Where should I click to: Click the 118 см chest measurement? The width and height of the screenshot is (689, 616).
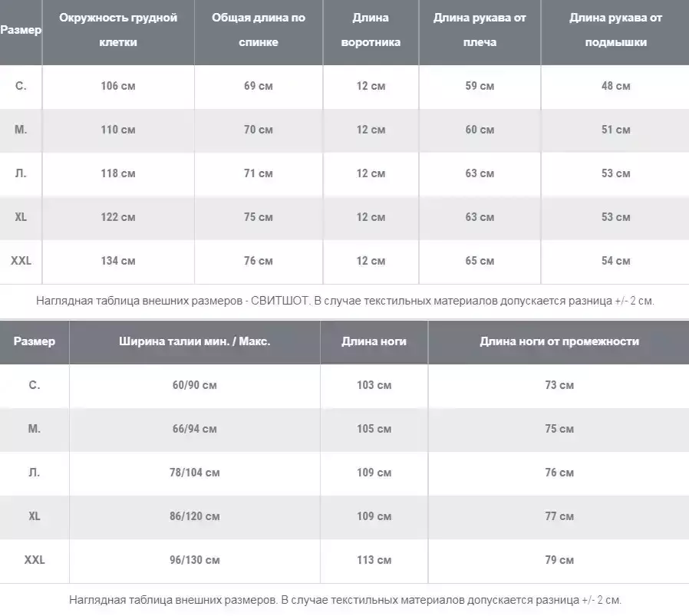coord(118,173)
